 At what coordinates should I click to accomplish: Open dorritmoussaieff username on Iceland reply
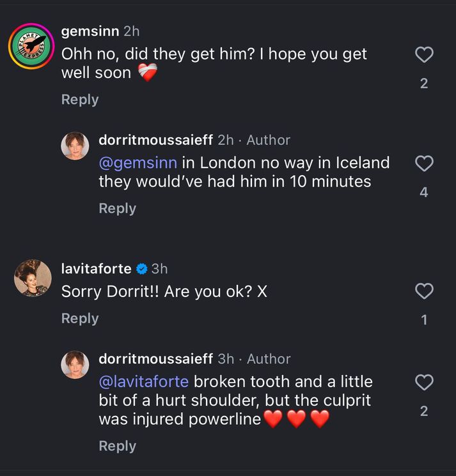(x=156, y=140)
